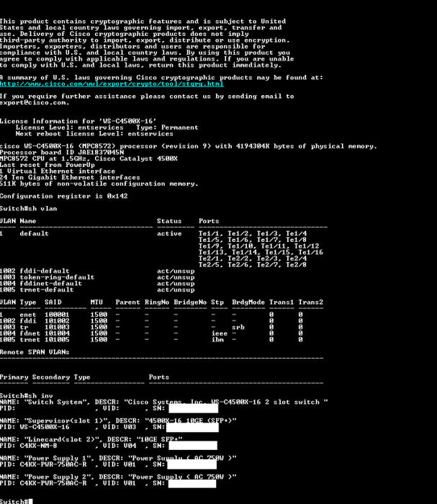Click the 'Switch#sh vlan' command line
The height and width of the screenshot is (504, 437).
(29, 209)
